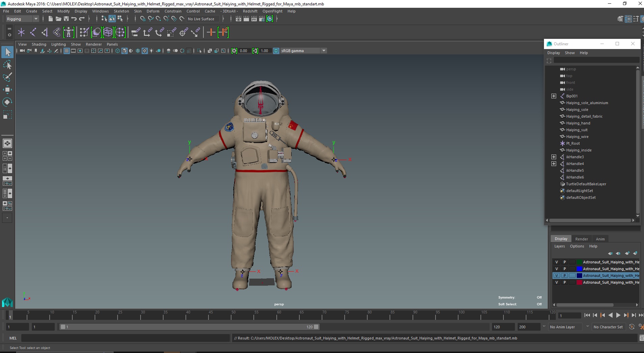Open the Deform menu
644x353 pixels.
click(153, 11)
